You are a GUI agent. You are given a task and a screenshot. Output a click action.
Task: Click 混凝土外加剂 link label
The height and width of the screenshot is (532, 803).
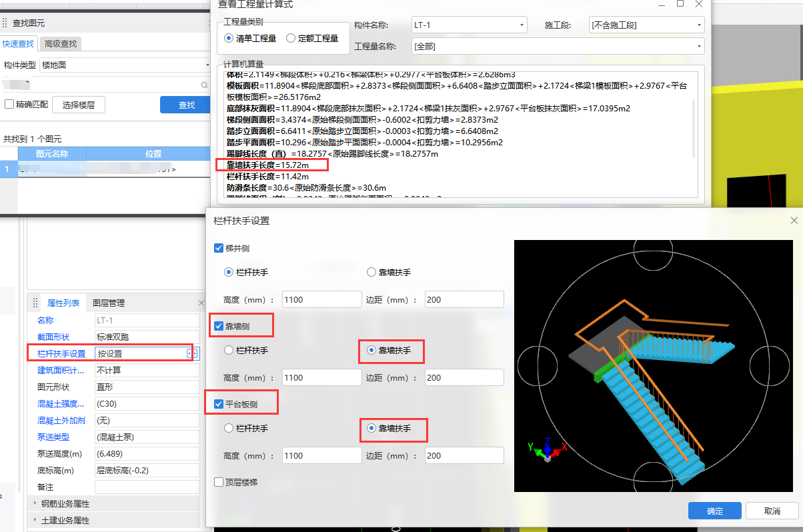tap(61, 420)
